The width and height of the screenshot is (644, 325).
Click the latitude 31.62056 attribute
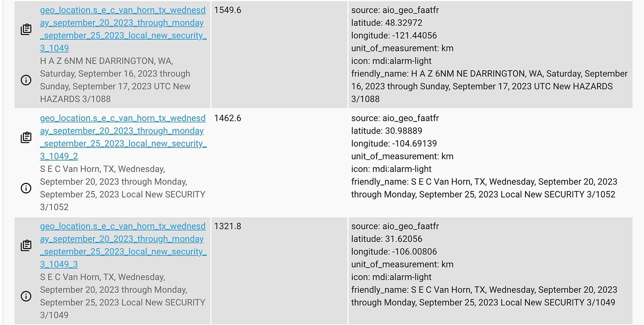pyautogui.click(x=386, y=239)
